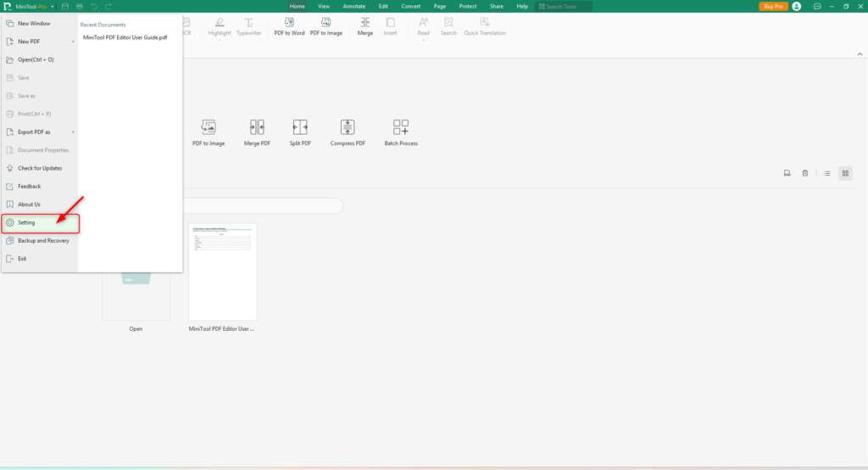Open the Annotate ribbon tab
868x470 pixels.
point(353,6)
